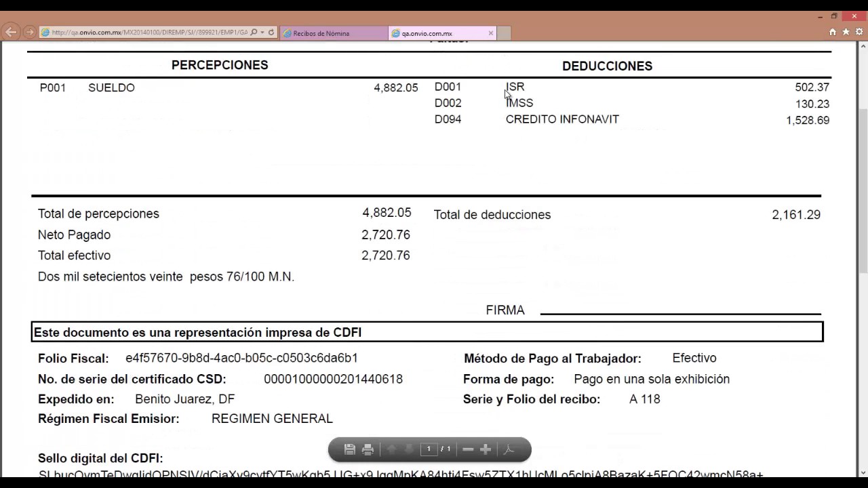The width and height of the screenshot is (868, 488).
Task: Click the page number field in PDF toolbar
Action: [429, 449]
